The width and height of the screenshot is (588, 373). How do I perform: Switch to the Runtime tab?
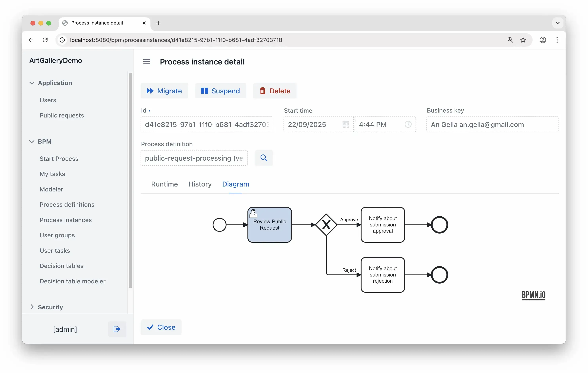pos(164,184)
